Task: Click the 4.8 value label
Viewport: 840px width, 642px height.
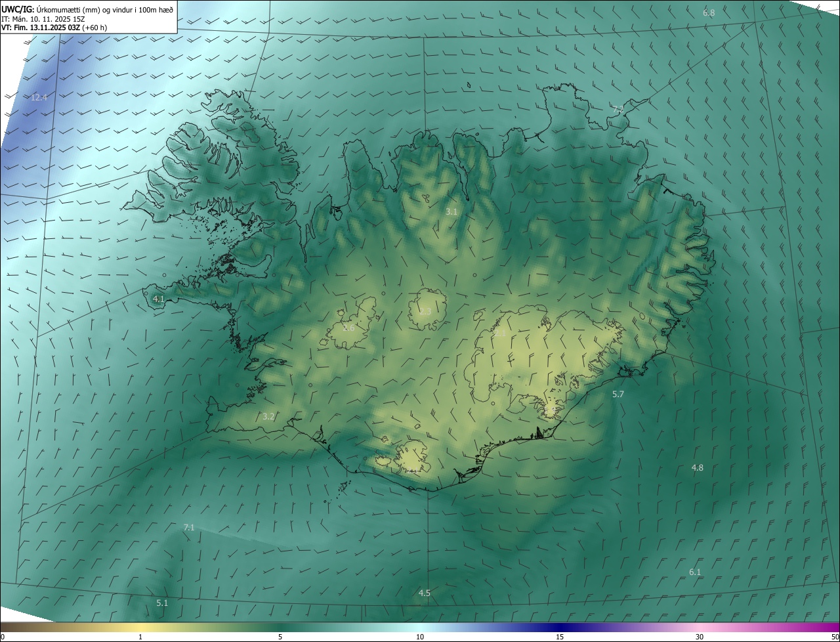Action: coord(698,467)
